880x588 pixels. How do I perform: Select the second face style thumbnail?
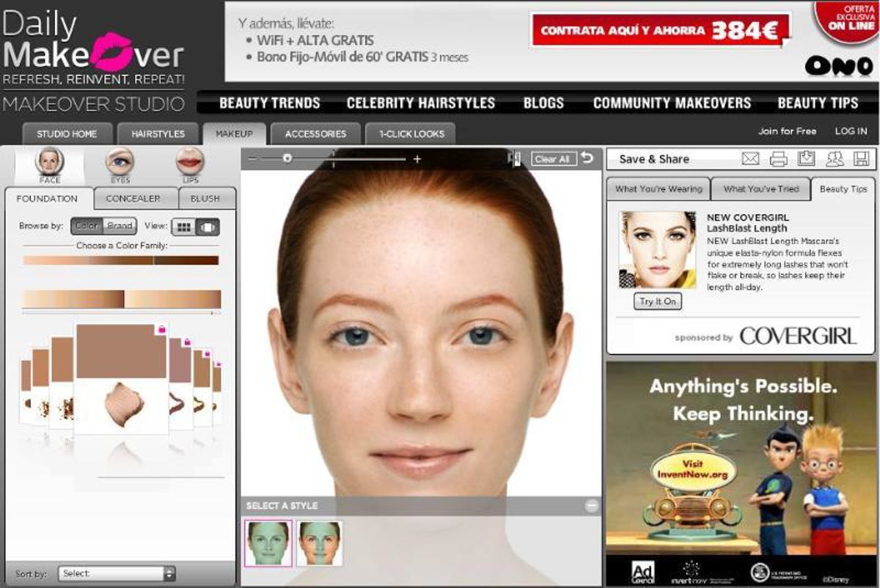(320, 544)
